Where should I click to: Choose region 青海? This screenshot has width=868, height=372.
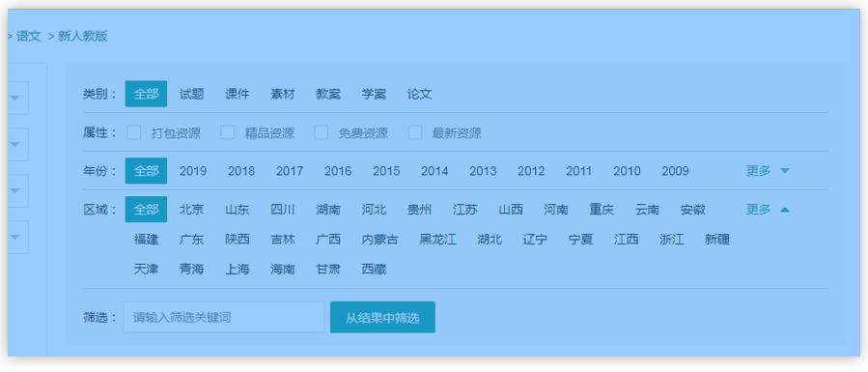coord(191,270)
